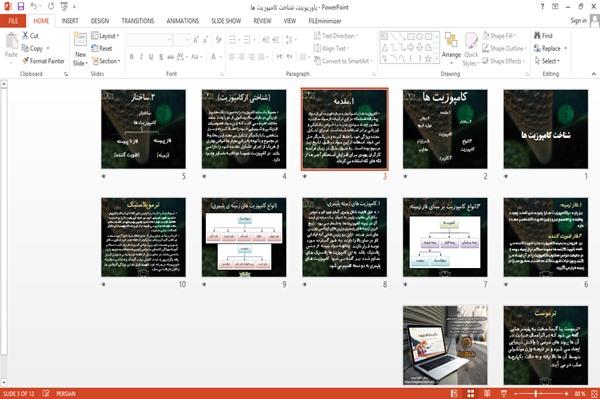Viewport: 600px width, 399px height.
Task: Switch to Slide Sorter view icon
Action: (471, 394)
